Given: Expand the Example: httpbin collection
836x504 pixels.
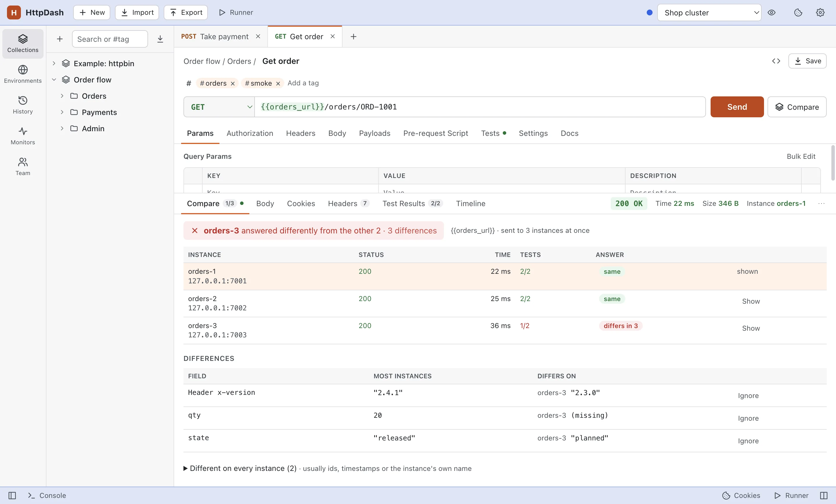Looking at the screenshot, I should click(x=54, y=64).
